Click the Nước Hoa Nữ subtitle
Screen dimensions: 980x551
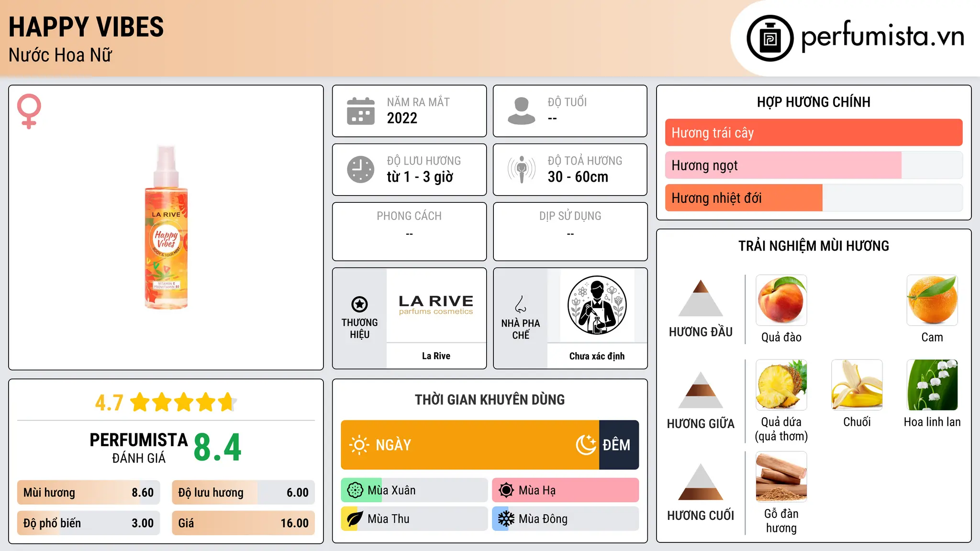pos(60,55)
